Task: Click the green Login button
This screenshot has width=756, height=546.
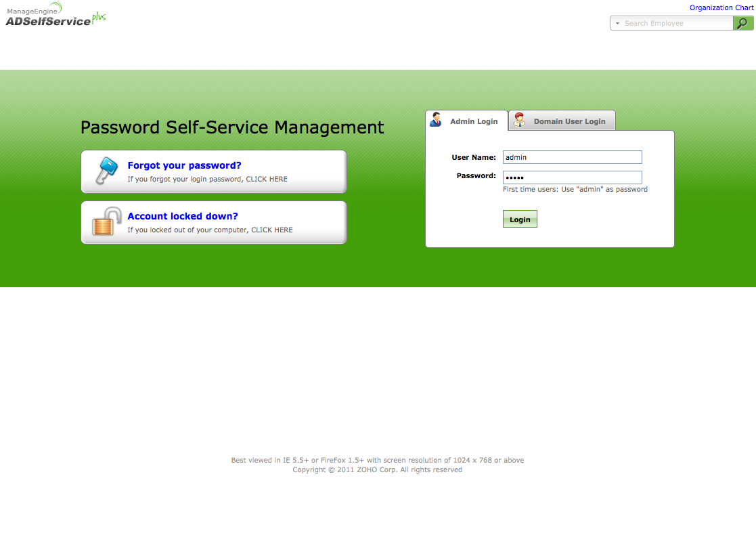Action: (520, 219)
